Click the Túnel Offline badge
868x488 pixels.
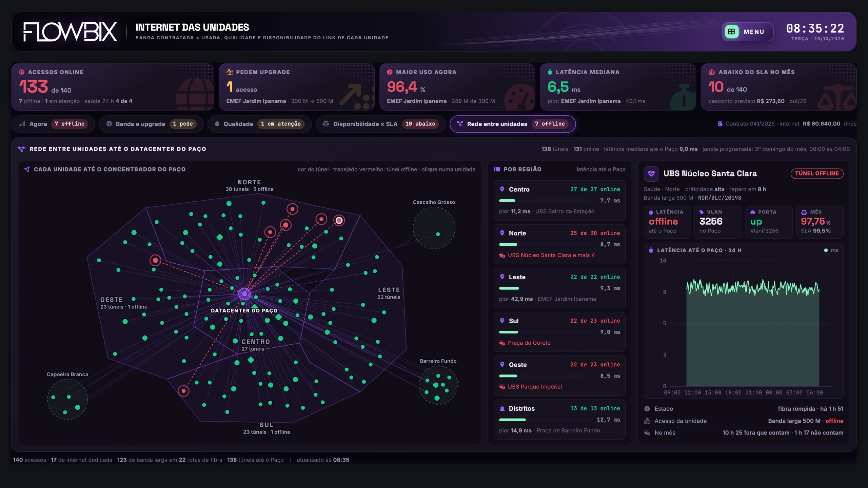click(x=817, y=174)
